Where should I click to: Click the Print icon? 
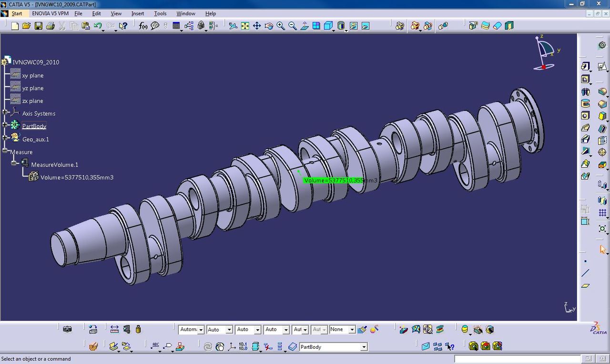pyautogui.click(x=50, y=26)
